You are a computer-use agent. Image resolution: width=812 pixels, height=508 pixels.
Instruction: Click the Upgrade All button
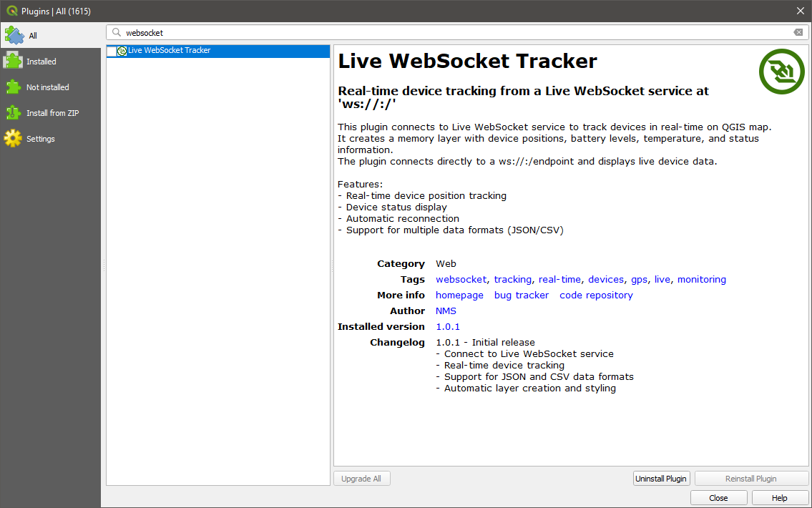(x=361, y=479)
